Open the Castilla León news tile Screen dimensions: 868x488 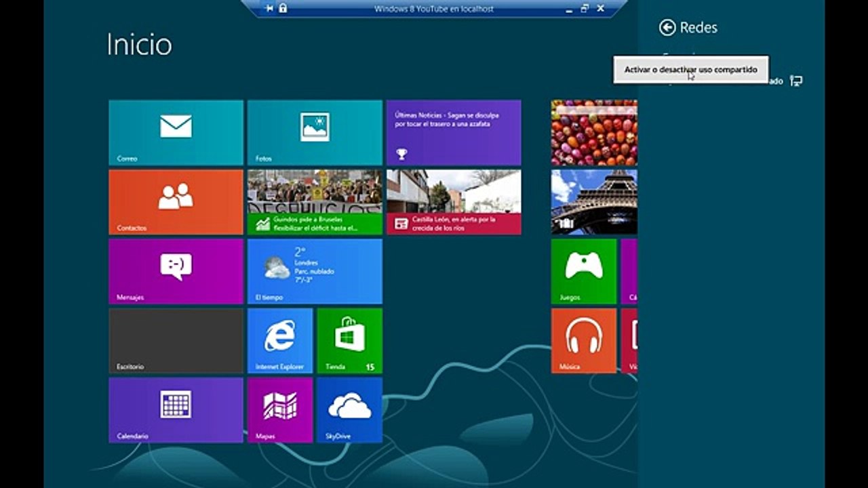tap(454, 202)
